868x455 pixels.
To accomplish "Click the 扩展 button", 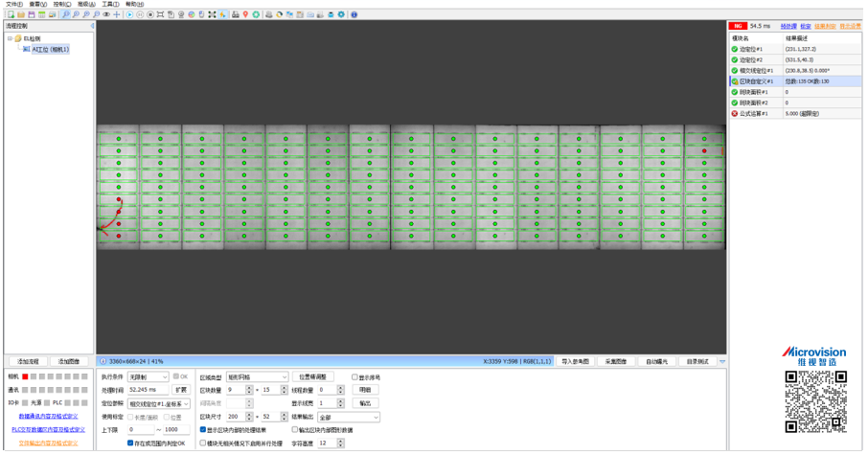I will [x=181, y=390].
